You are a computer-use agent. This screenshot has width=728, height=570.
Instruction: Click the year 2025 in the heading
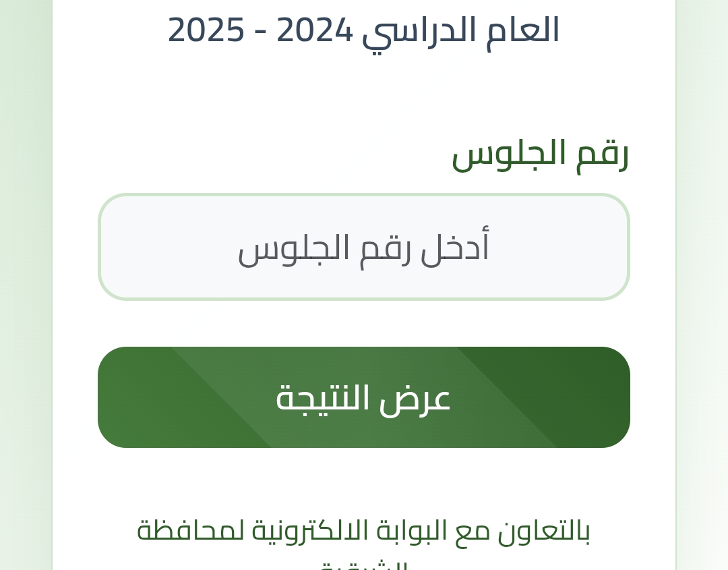pos(206,30)
